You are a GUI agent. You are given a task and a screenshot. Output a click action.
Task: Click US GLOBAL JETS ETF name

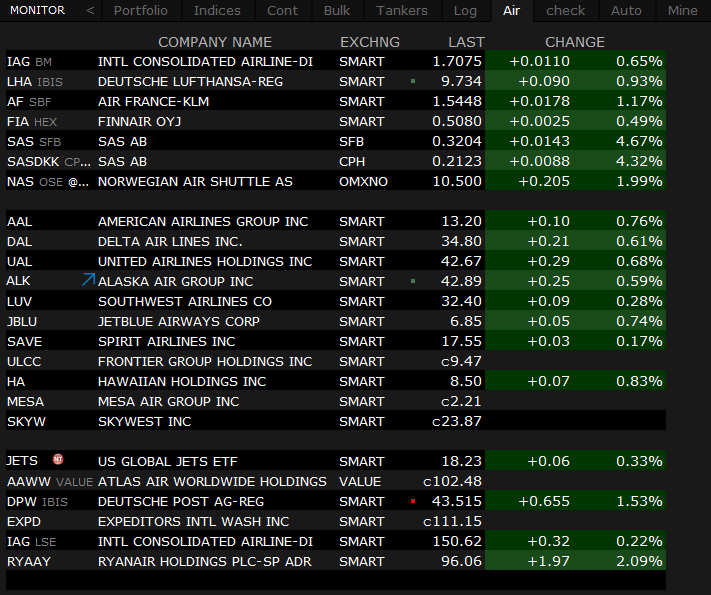click(x=168, y=461)
